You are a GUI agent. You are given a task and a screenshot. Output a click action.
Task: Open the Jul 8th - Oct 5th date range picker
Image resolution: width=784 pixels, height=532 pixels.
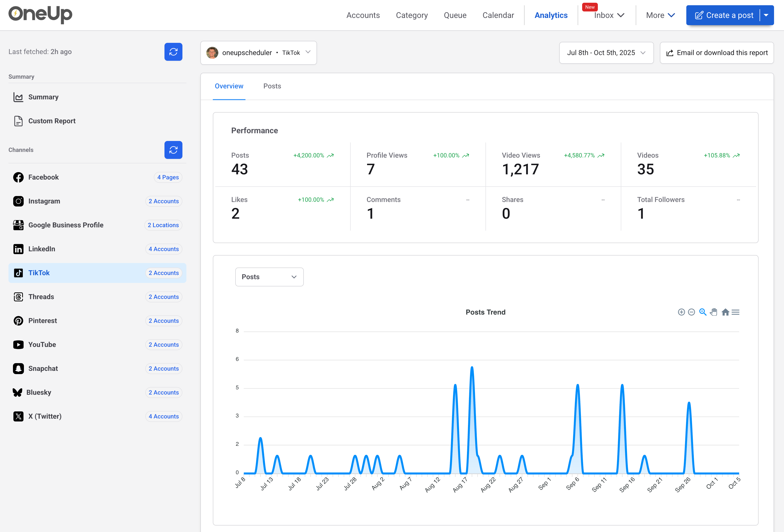[606, 53]
